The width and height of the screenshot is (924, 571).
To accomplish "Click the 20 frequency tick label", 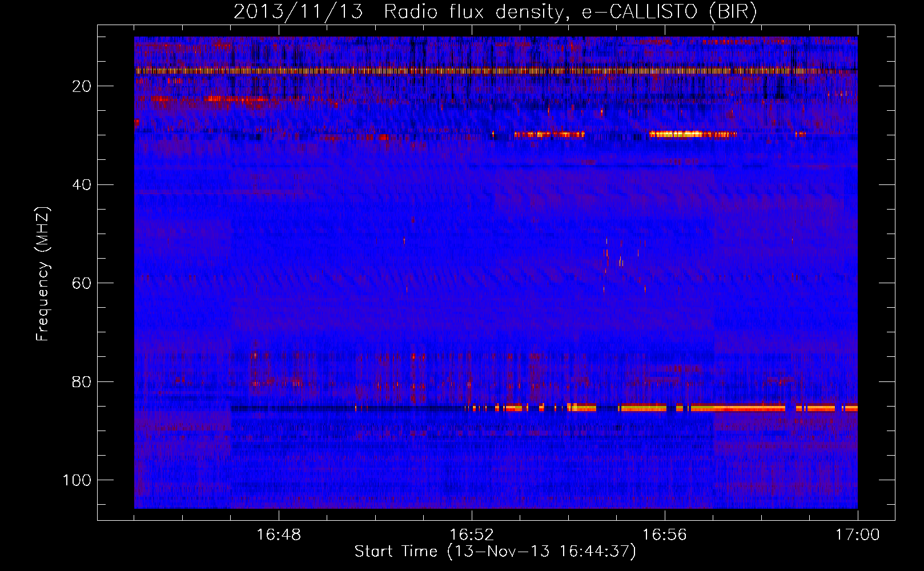I will click(x=82, y=86).
